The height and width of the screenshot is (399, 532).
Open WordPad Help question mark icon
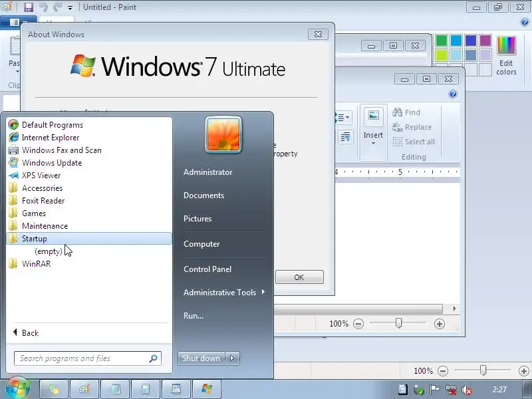click(453, 94)
